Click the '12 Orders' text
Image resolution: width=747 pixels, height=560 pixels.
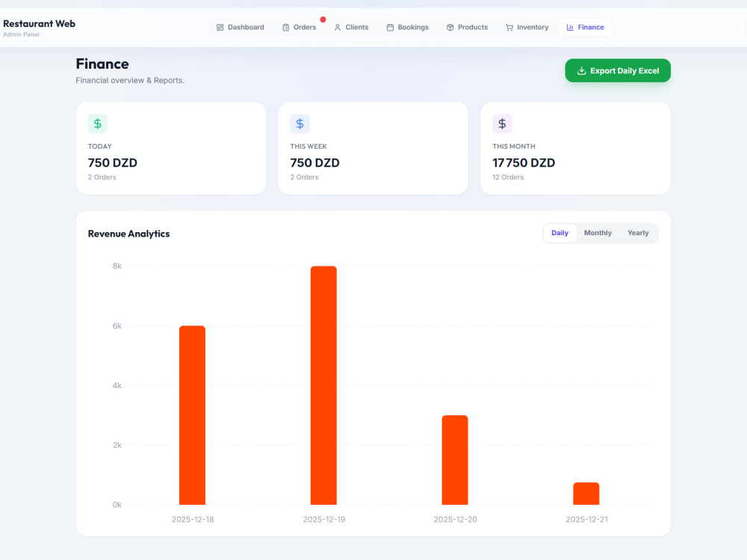pyautogui.click(x=508, y=177)
